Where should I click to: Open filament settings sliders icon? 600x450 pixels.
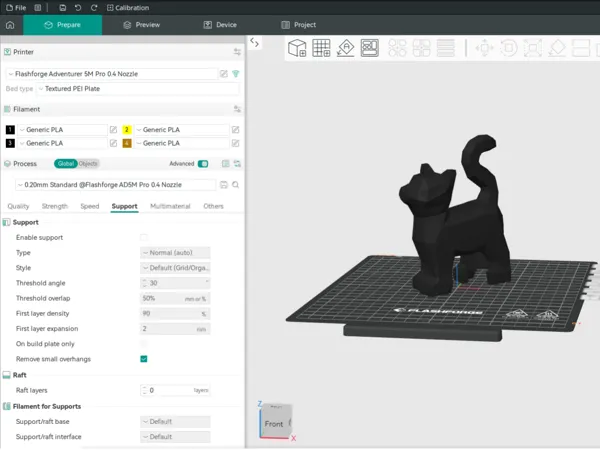(237, 109)
